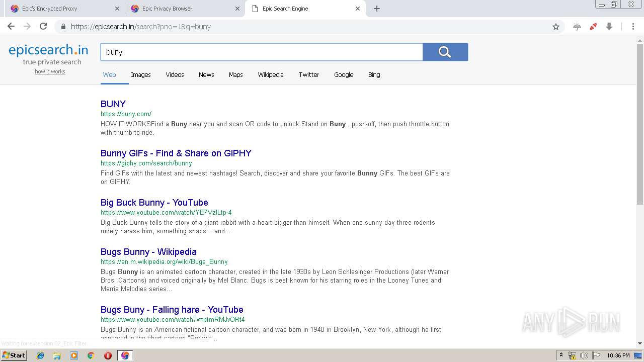Switch to Epic's Encrypted Proxy tab
Image resolution: width=644 pixels, height=362 pixels.
pyautogui.click(x=64, y=9)
